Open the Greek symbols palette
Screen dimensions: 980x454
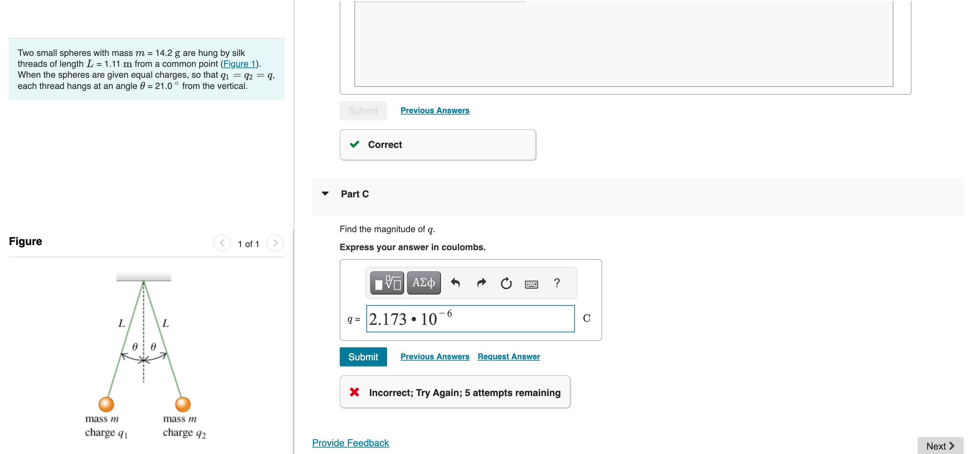pos(424,283)
